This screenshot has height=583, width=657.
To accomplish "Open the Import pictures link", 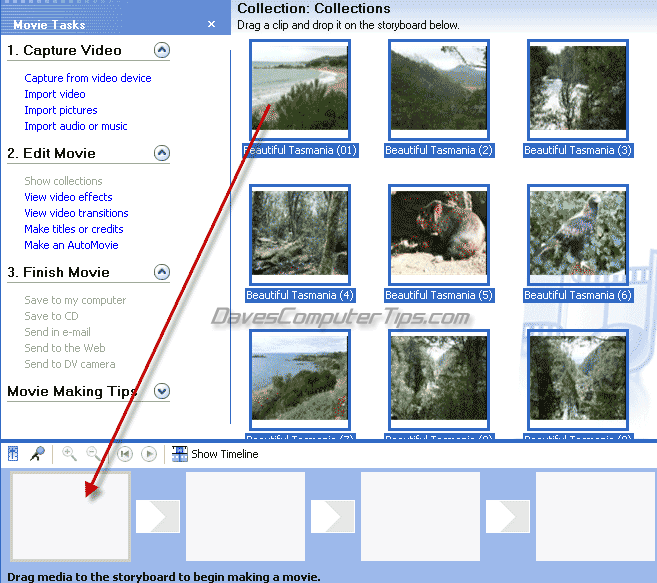I will pos(61,110).
